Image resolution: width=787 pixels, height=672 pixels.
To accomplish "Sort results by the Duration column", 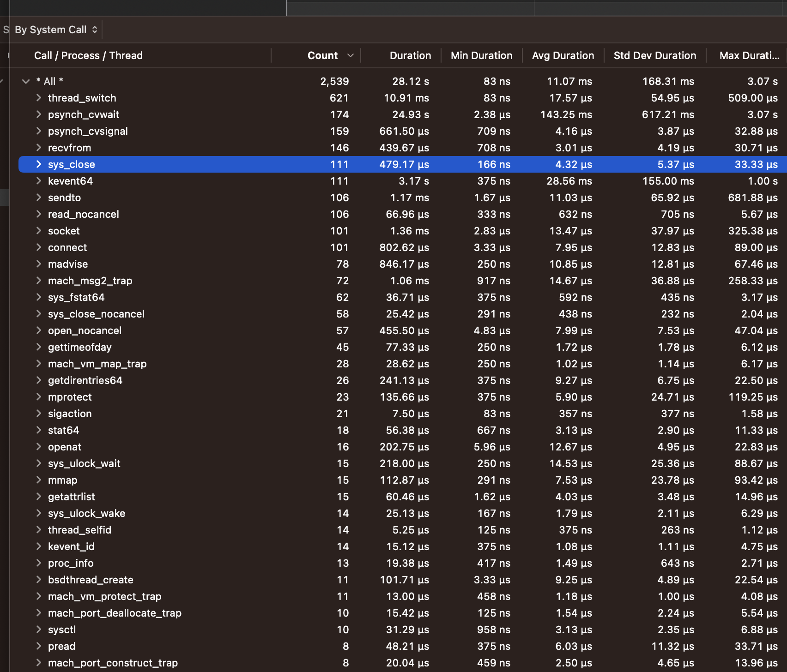I will (x=410, y=55).
